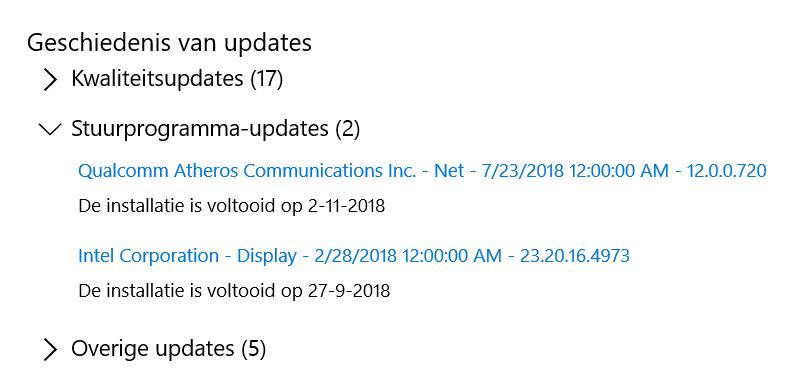Select the Overige updates (5) section label
785x383 pixels.
pos(169,348)
